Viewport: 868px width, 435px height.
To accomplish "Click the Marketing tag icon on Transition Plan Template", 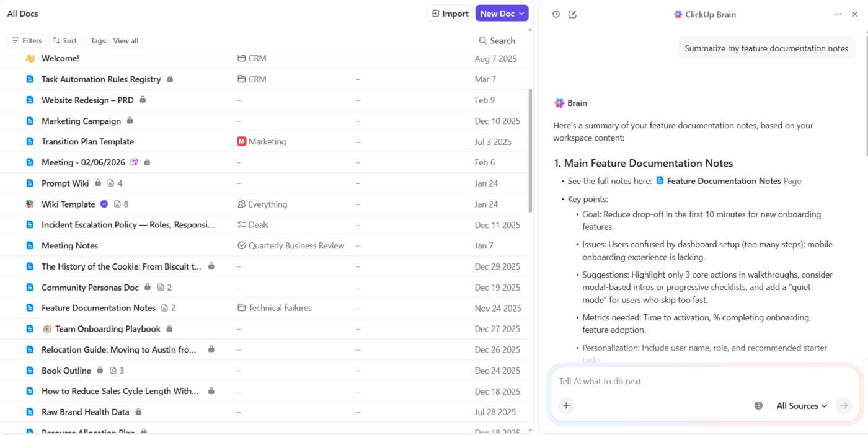I will click(x=241, y=141).
